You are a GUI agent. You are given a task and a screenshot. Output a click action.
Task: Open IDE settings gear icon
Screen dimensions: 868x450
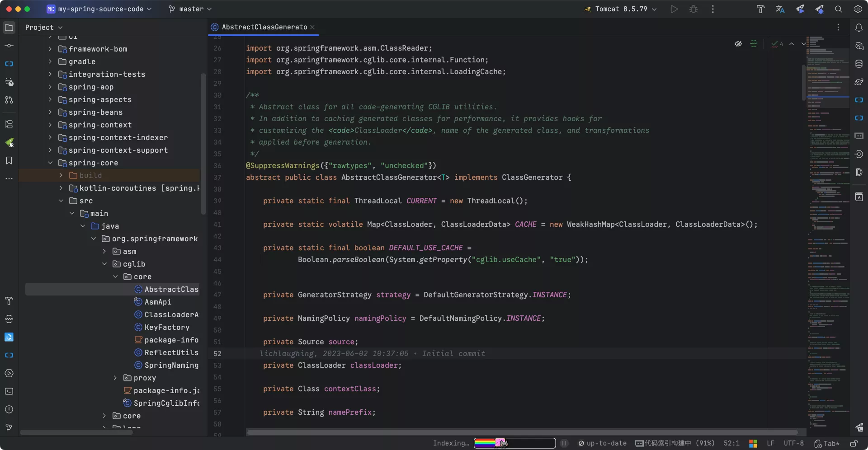point(858,9)
